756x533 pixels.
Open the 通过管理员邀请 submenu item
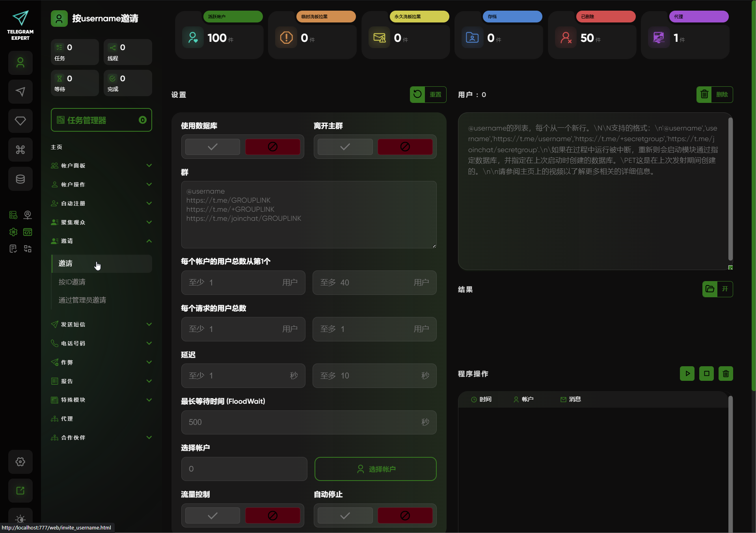82,300
